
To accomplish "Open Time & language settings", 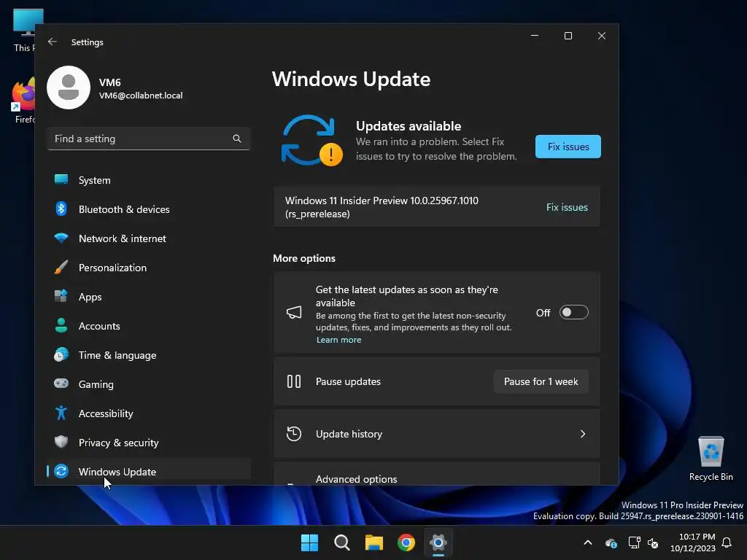I will (x=149, y=355).
